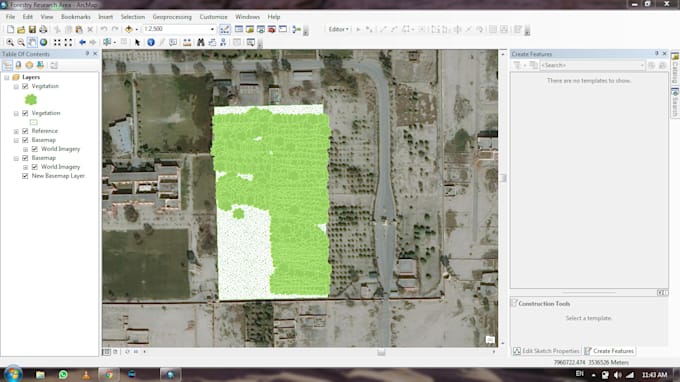Screen dimensions: 680x382
Task: Click the Fixed Zoom In icon
Action: (57, 42)
